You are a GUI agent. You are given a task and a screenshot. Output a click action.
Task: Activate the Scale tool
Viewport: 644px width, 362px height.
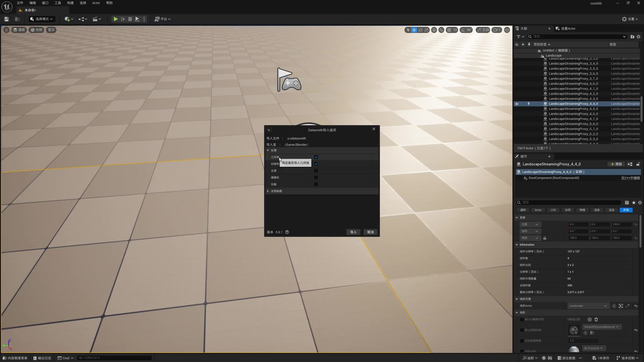(426, 30)
